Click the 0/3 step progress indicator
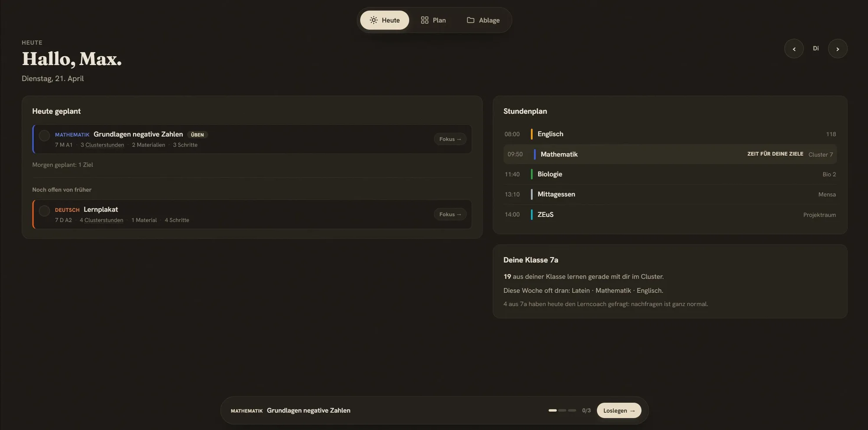This screenshot has height=430, width=868. pos(586,410)
